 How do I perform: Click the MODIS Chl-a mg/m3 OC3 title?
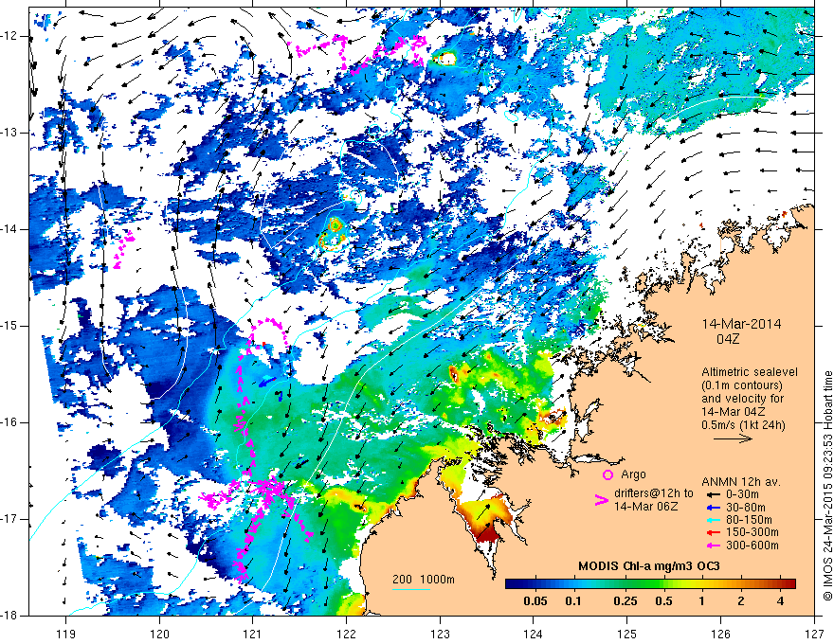[x=649, y=566]
